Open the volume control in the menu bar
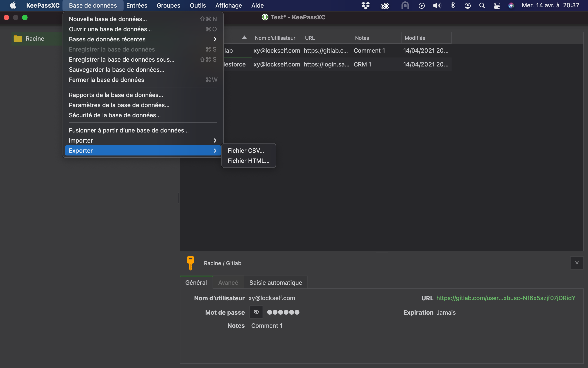 (437, 5)
